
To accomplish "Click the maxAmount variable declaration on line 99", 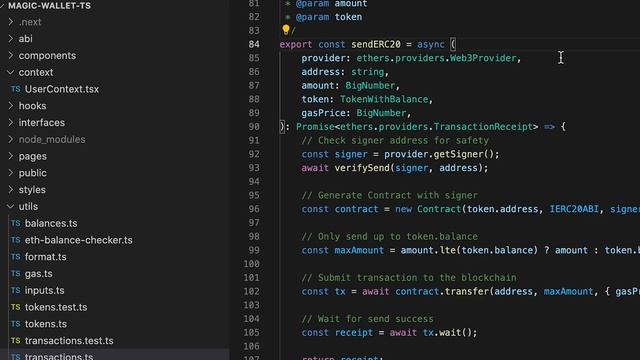I will click(x=359, y=250).
